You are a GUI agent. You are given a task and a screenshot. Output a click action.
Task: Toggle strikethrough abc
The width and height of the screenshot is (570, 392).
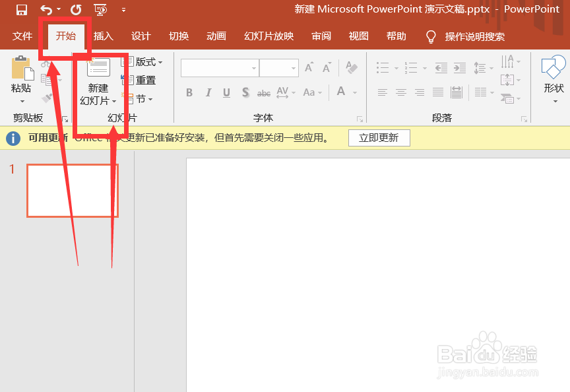point(264,94)
